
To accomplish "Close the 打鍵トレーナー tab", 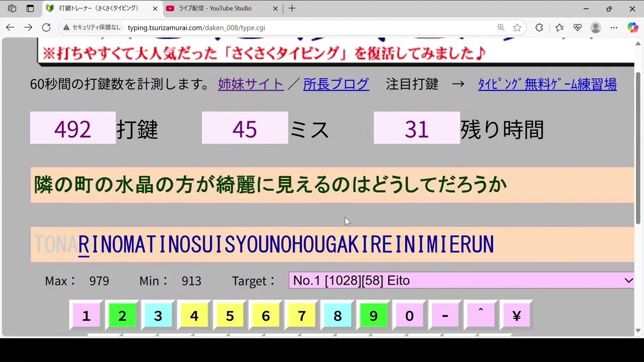I will pos(155,9).
